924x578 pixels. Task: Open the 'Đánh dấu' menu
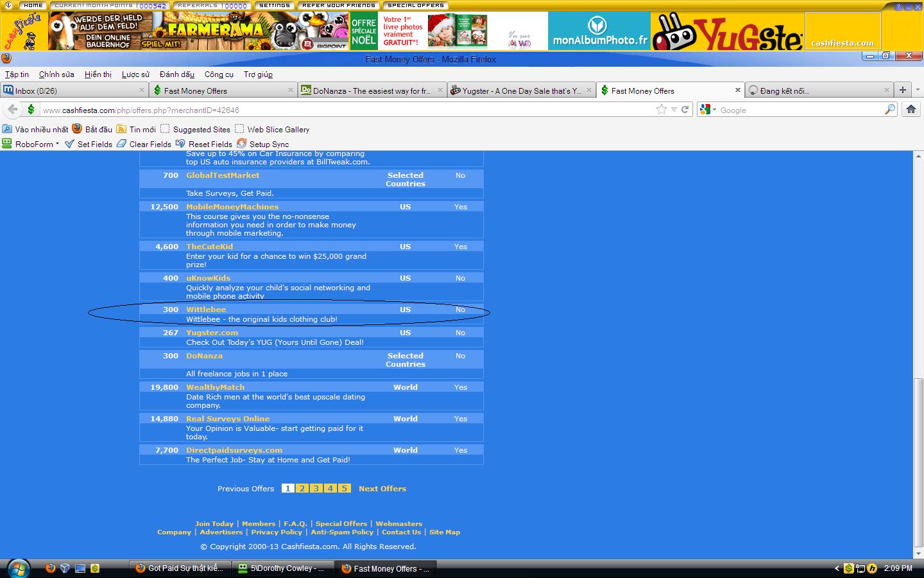(177, 74)
